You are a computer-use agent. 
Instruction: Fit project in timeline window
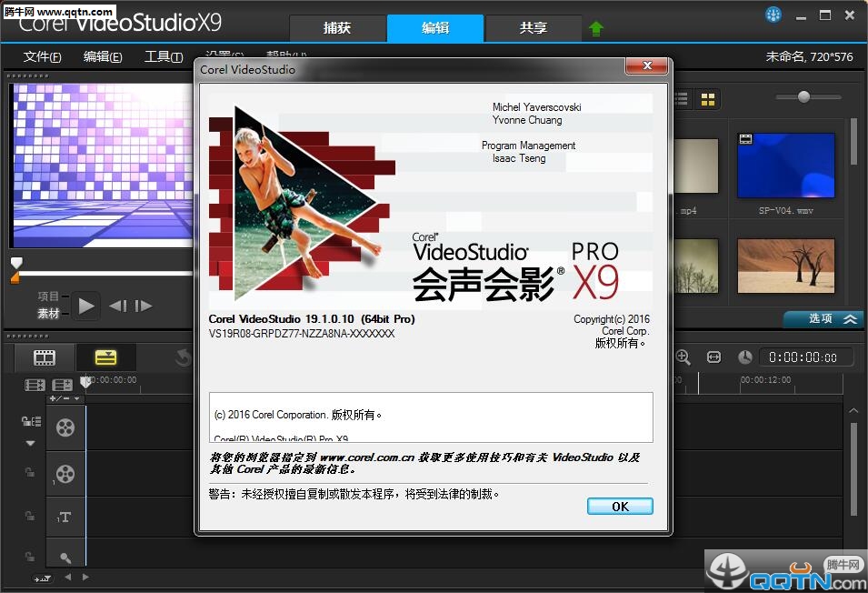tap(714, 357)
